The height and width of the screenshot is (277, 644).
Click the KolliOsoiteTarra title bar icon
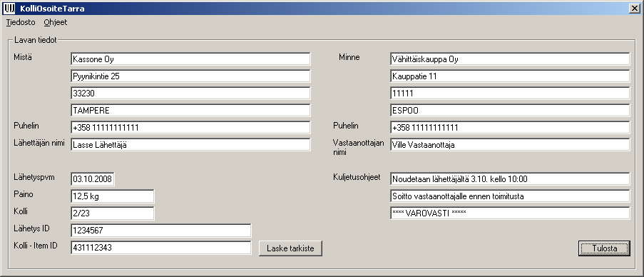(x=9, y=9)
